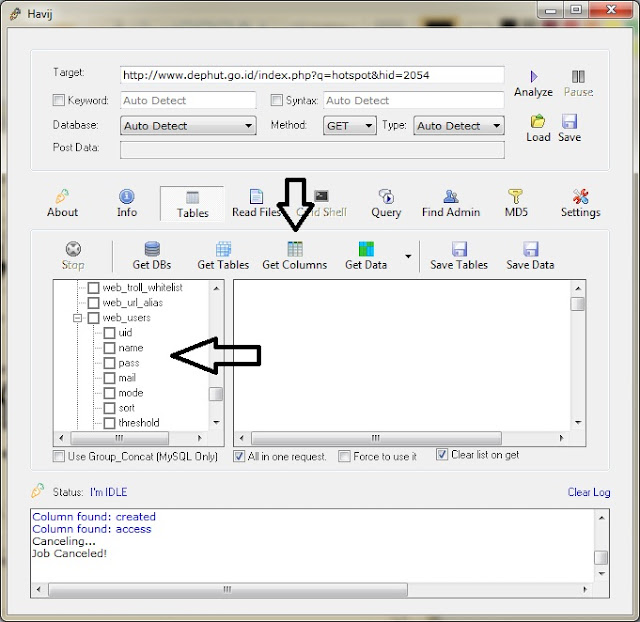Check the web_troll_whitelist table checkbox
Viewport: 640px width, 622px height.
93,288
